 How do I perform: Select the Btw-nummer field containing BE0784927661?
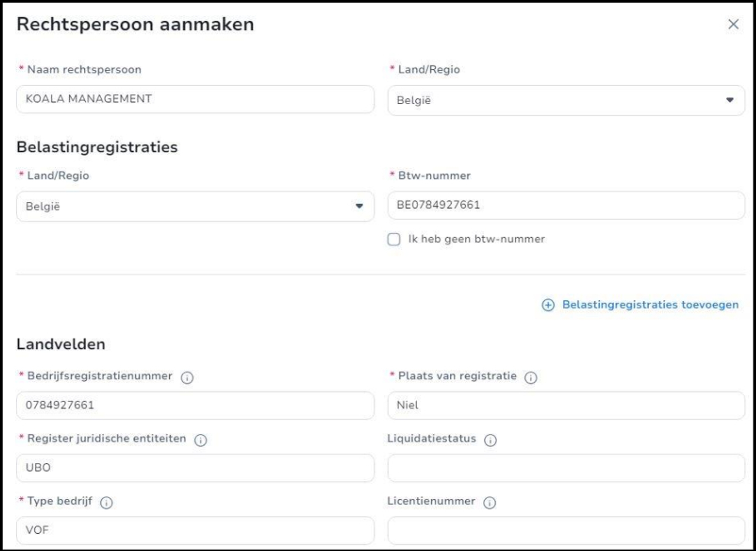coord(566,205)
